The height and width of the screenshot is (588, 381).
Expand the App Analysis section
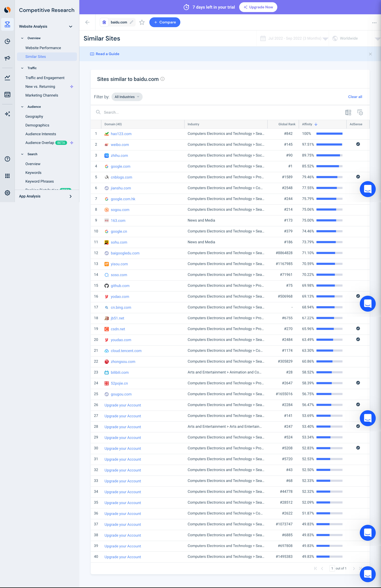(x=71, y=196)
